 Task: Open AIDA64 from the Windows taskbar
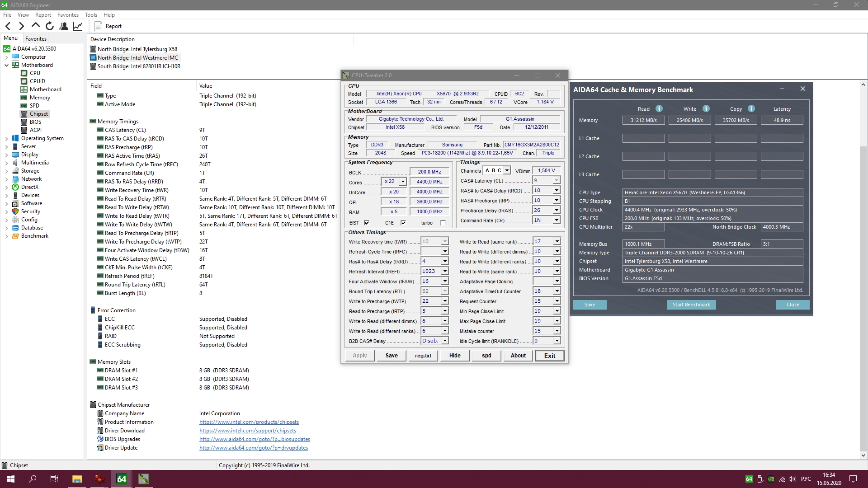[x=122, y=479]
